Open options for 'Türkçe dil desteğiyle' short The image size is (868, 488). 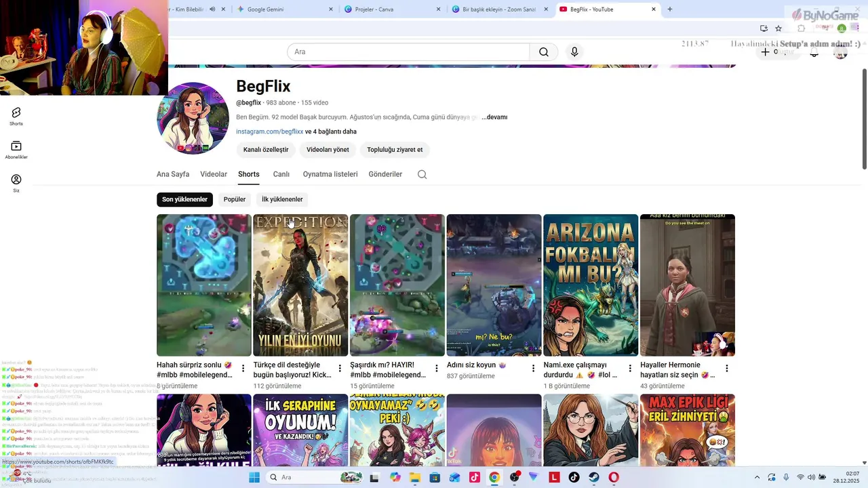[x=340, y=369]
